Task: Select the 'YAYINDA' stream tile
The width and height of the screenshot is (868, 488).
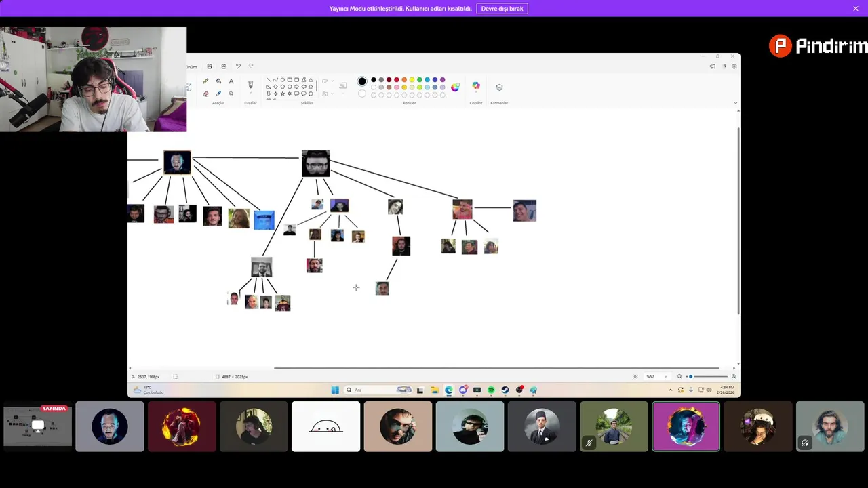Action: click(x=38, y=426)
